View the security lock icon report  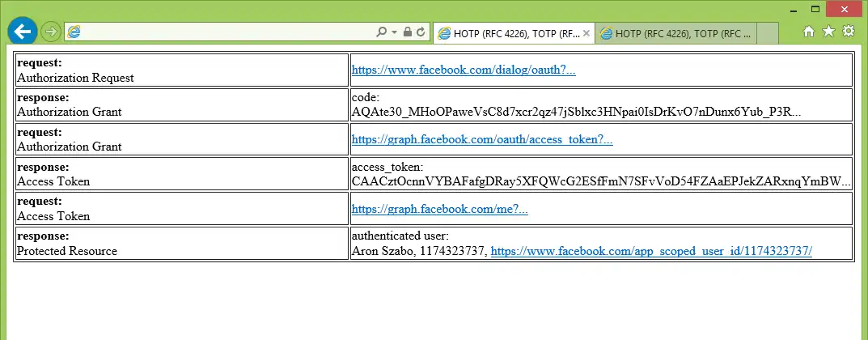(408, 32)
